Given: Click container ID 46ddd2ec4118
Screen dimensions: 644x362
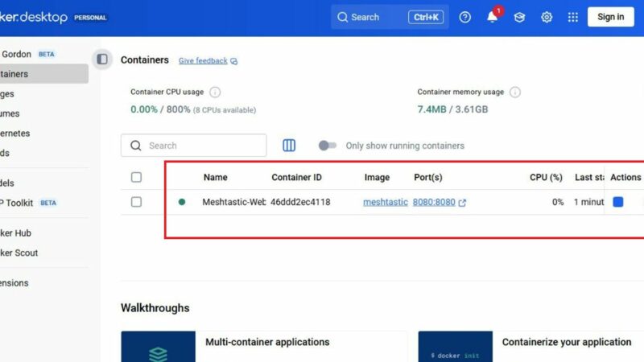Looking at the screenshot, I should pos(300,202).
